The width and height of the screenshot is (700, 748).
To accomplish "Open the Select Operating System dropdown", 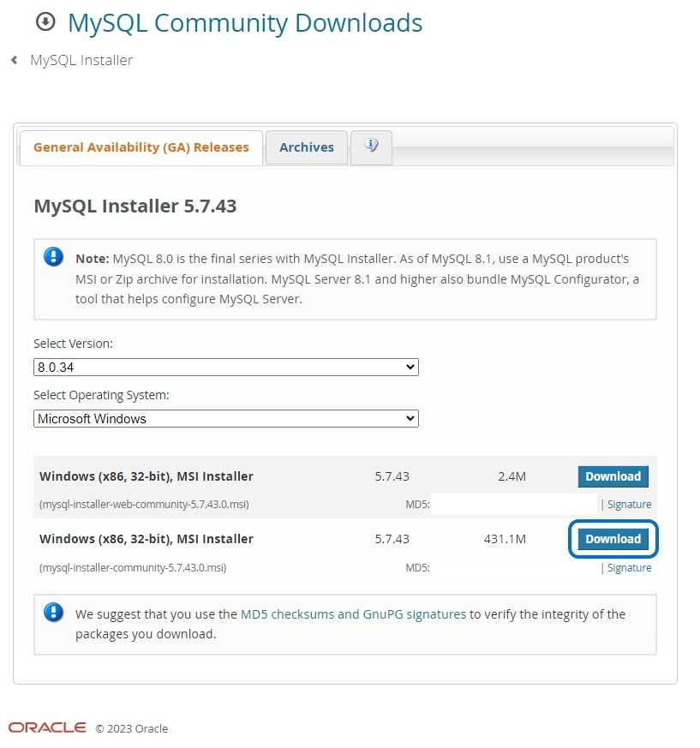I will pyautogui.click(x=226, y=419).
